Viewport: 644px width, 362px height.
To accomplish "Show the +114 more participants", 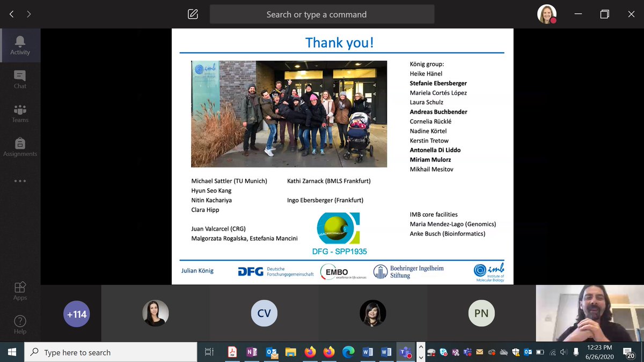I will tap(77, 314).
